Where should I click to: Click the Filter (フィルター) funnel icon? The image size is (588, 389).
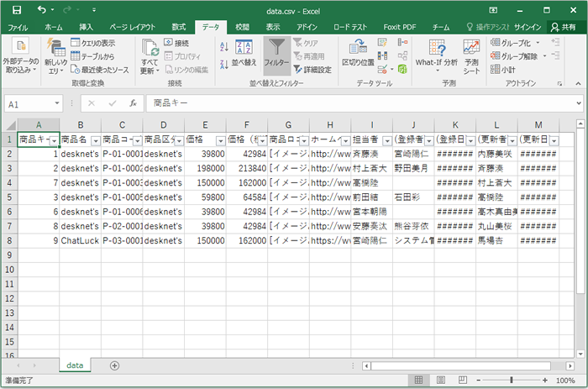[276, 52]
